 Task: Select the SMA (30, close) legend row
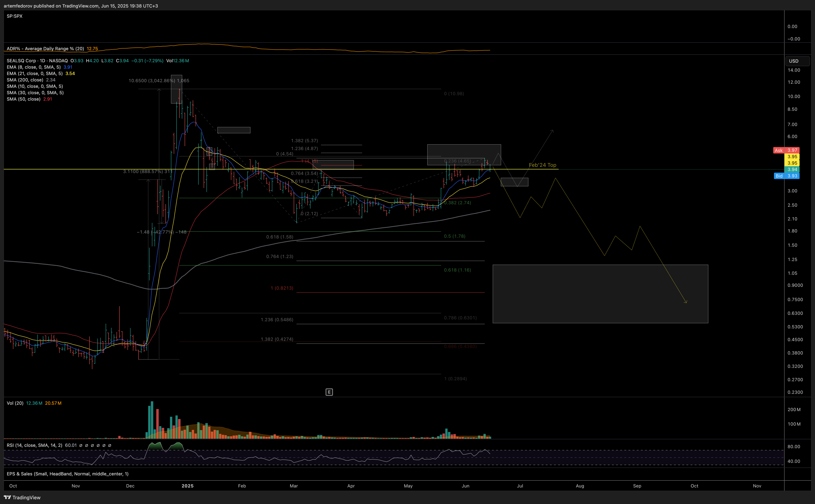35,93
